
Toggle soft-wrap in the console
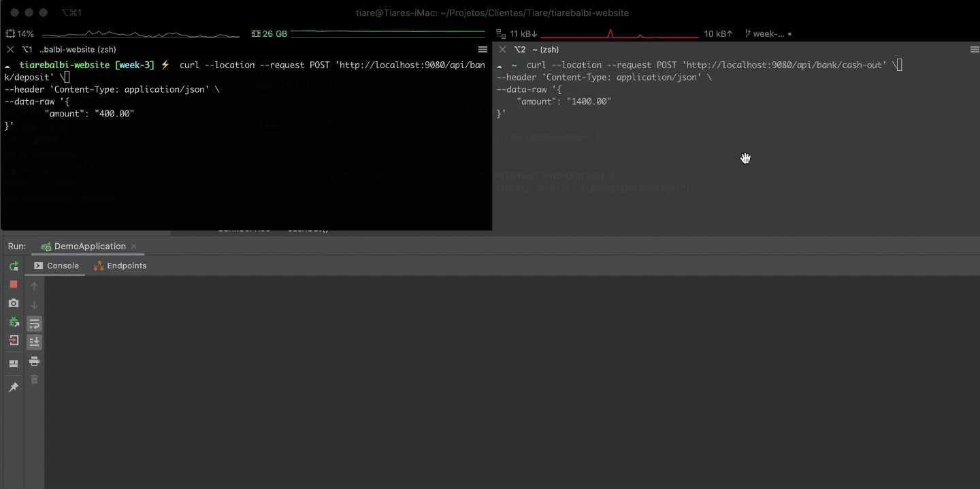pyautogui.click(x=34, y=324)
